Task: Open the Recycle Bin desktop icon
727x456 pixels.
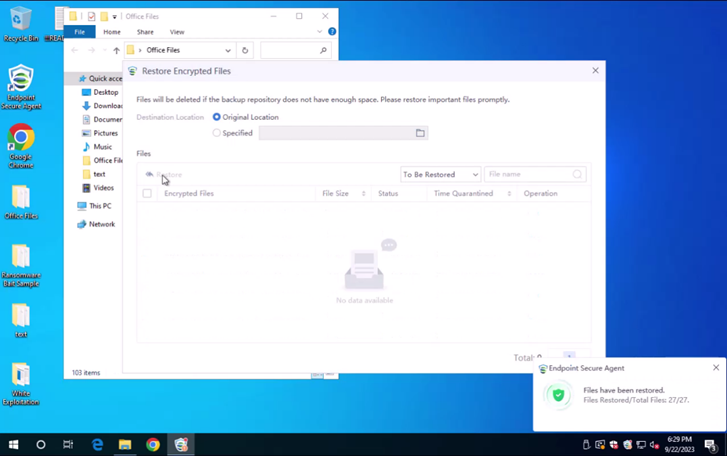Action: click(x=20, y=24)
